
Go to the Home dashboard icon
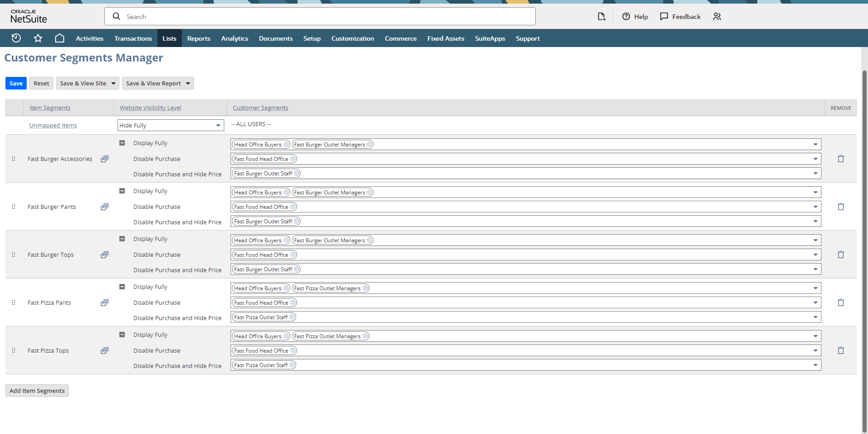tap(60, 38)
